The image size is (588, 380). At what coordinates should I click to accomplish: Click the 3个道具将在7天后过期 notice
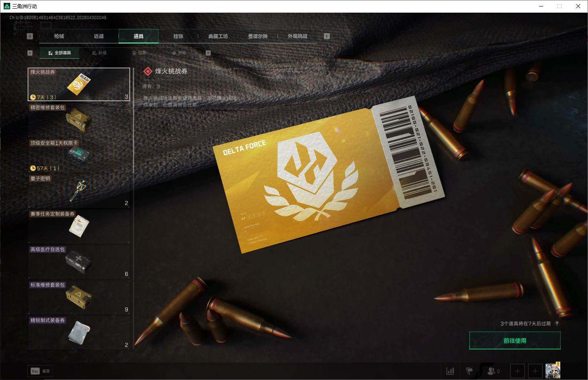(526, 324)
